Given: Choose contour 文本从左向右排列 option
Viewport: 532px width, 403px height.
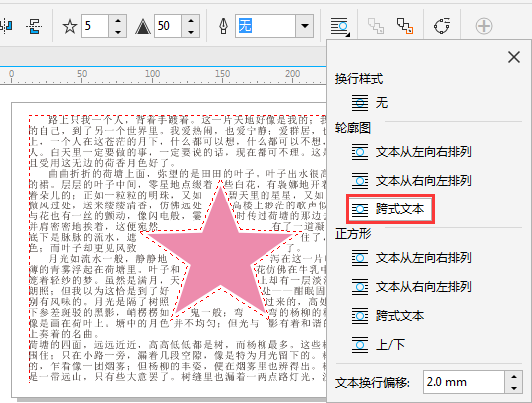Looking at the screenshot, I should click(x=411, y=152).
